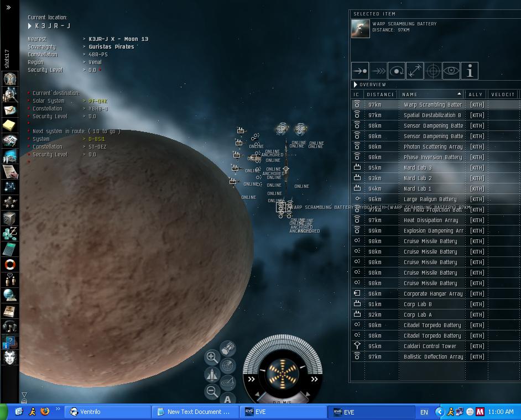Open the yellow Notepad icon

tap(9, 125)
